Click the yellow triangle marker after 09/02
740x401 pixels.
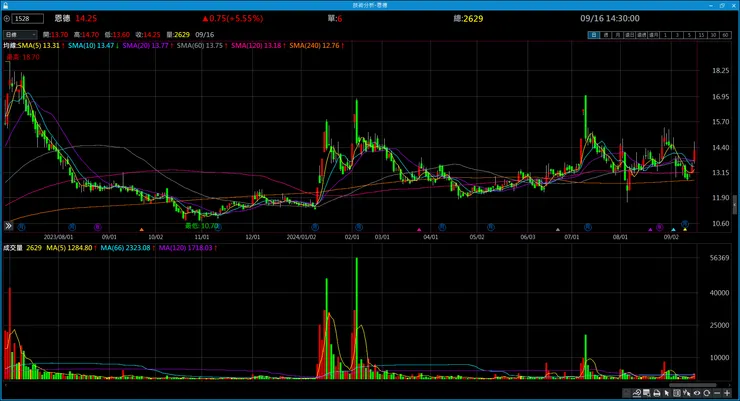pos(685,229)
